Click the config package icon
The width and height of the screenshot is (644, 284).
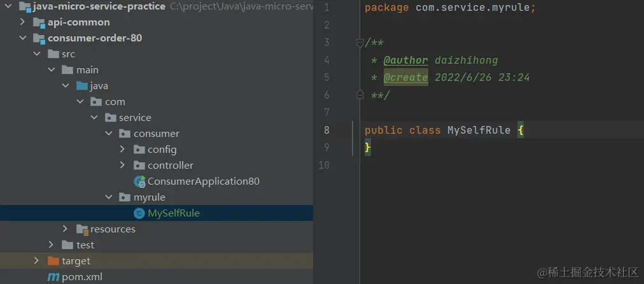139,150
